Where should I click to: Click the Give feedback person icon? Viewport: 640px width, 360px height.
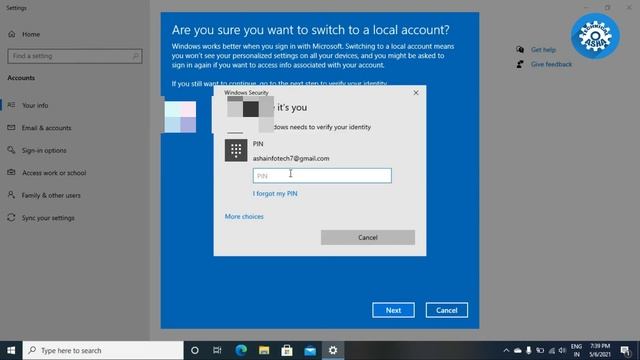(520, 64)
